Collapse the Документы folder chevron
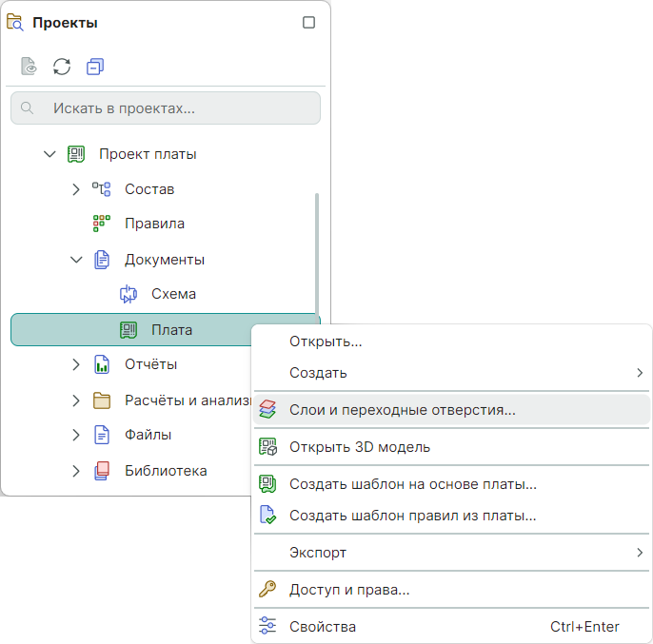Viewport: 653px width, 644px height. tap(76, 260)
